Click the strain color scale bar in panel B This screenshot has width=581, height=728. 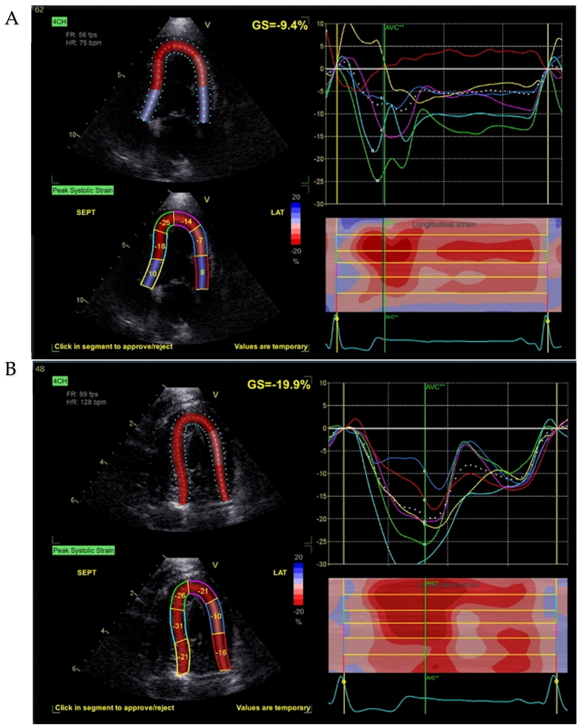click(x=298, y=584)
